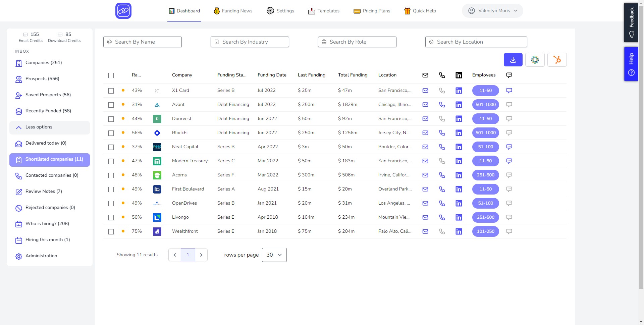Click the phone icon in Avant row
The width and height of the screenshot is (644, 325).
point(442,105)
